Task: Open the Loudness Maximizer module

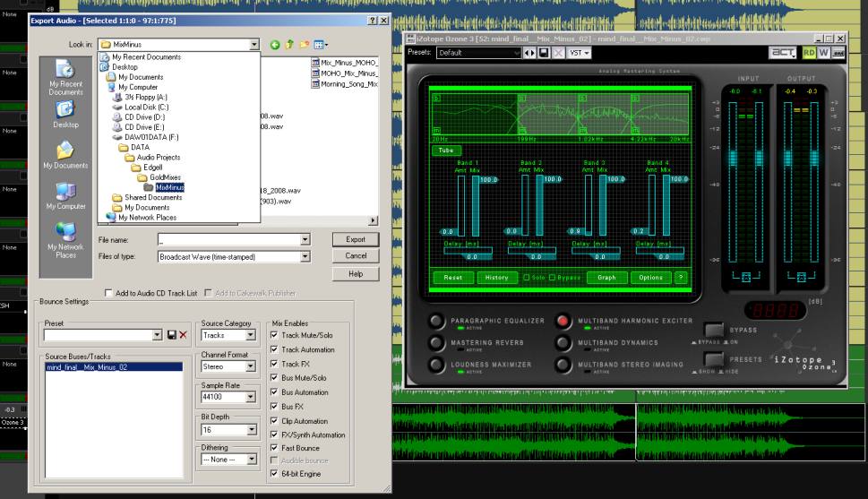Action: [436, 365]
